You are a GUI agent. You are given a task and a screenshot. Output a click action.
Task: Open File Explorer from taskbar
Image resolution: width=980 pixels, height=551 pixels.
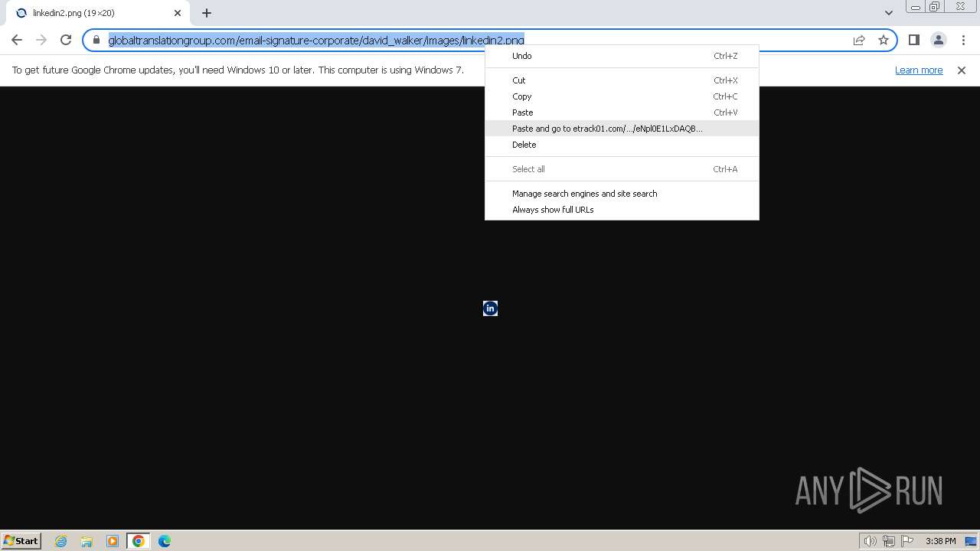tap(87, 541)
